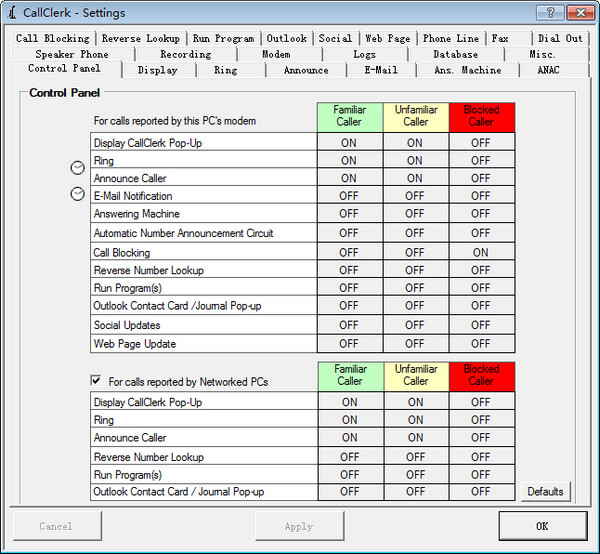Open the Web Page tab
600x554 pixels.
click(388, 38)
